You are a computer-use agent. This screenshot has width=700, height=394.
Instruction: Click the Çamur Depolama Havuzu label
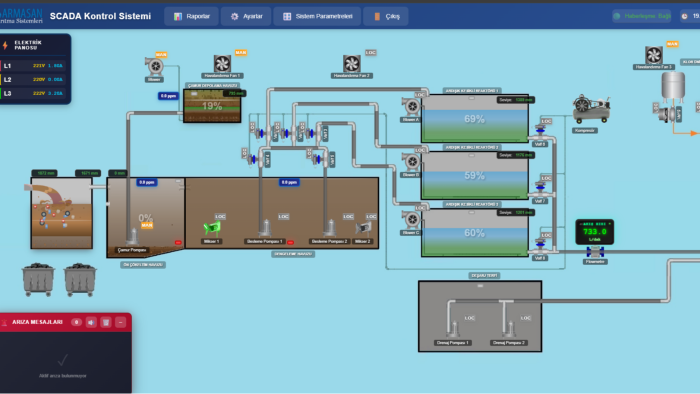213,85
